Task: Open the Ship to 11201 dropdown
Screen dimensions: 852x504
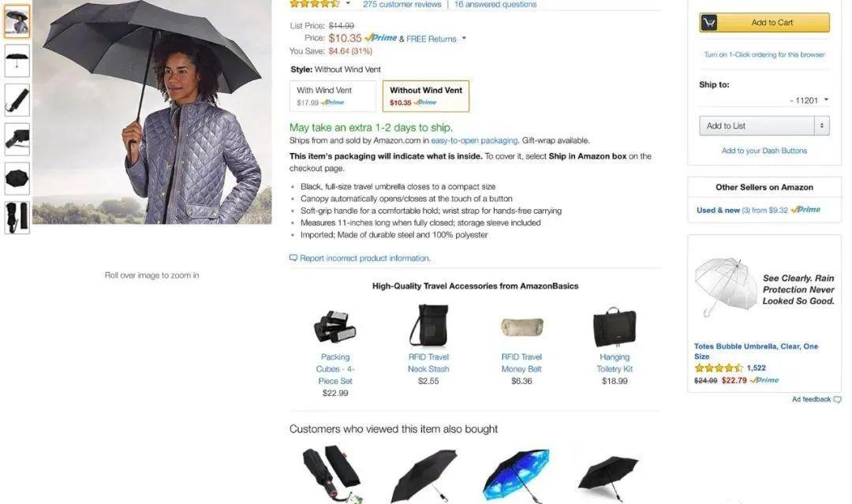Action: (x=809, y=100)
